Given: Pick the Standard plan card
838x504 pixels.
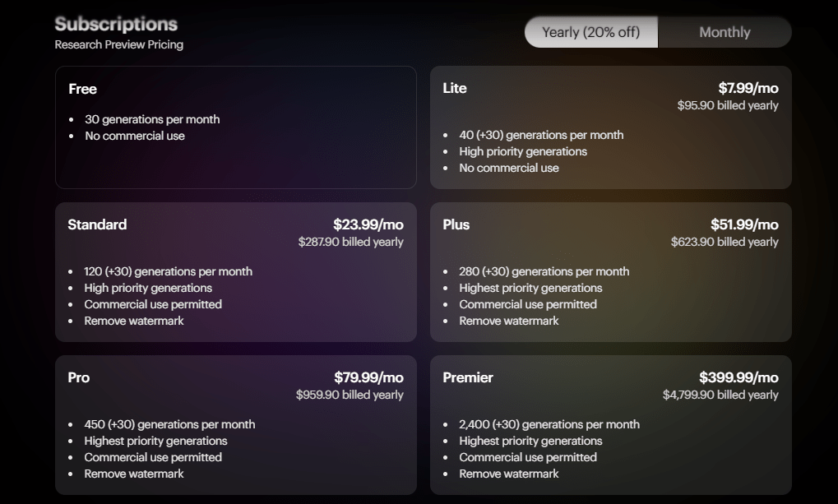Looking at the screenshot, I should pos(236,272).
